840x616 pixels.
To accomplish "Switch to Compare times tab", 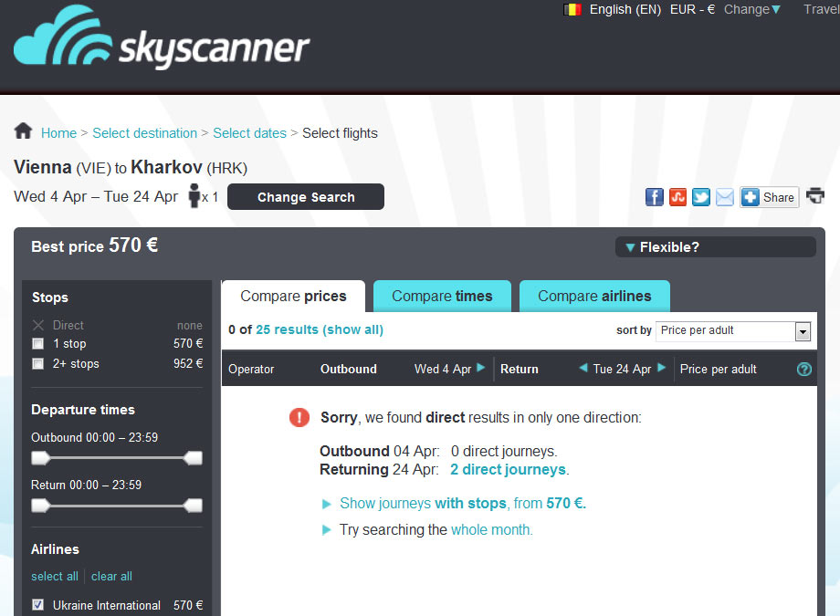I will [x=442, y=297].
